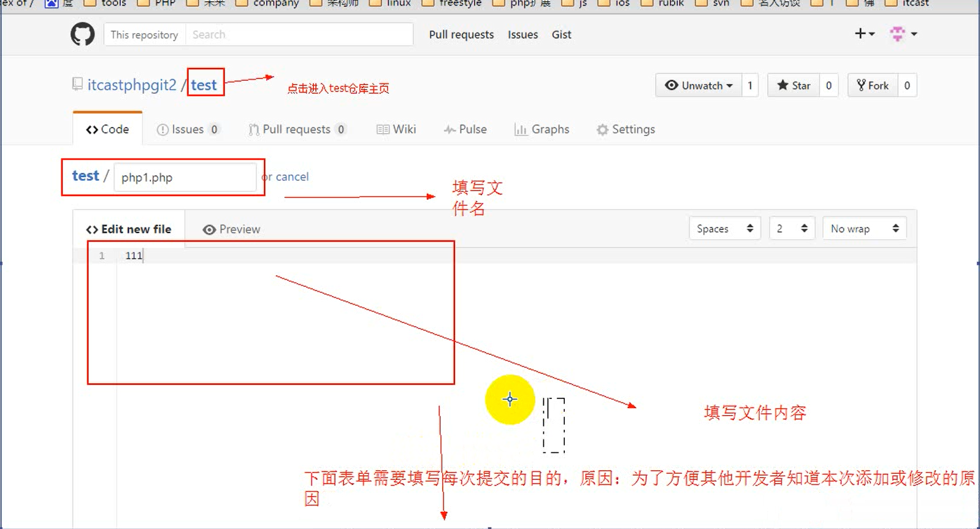Switch to the Code tab

pos(107,129)
